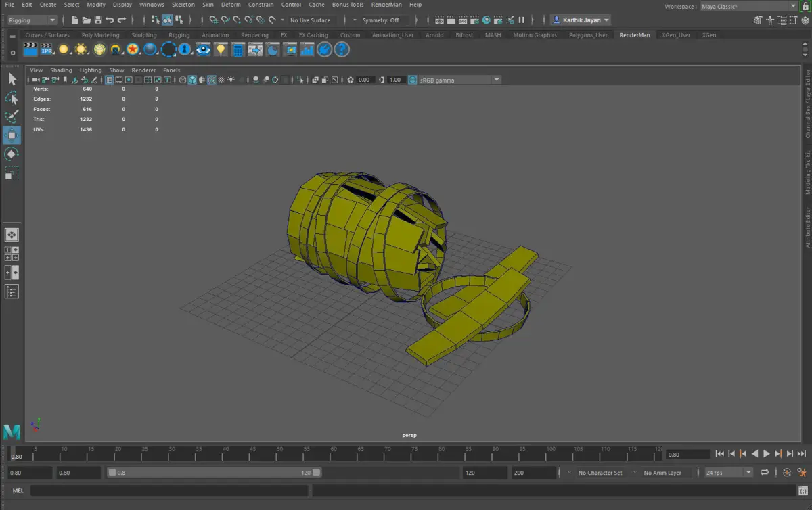Open the Deform menu
812x510 pixels.
(231, 5)
